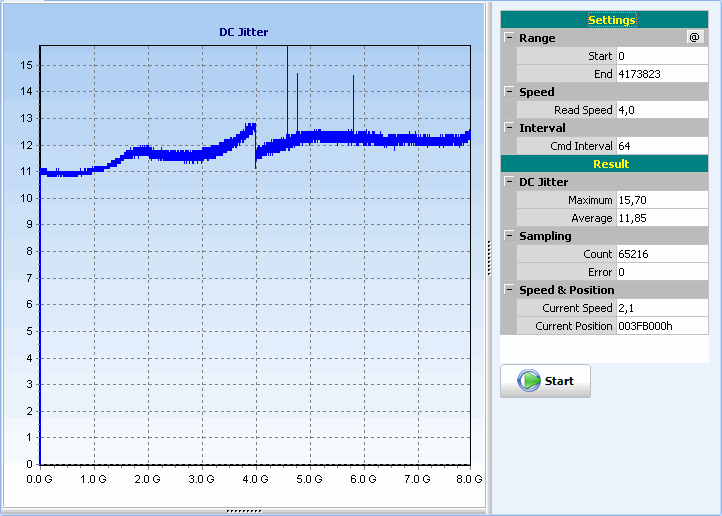Collapse the Speed settings group
Viewport: 722px width, 516px height.
(x=509, y=92)
